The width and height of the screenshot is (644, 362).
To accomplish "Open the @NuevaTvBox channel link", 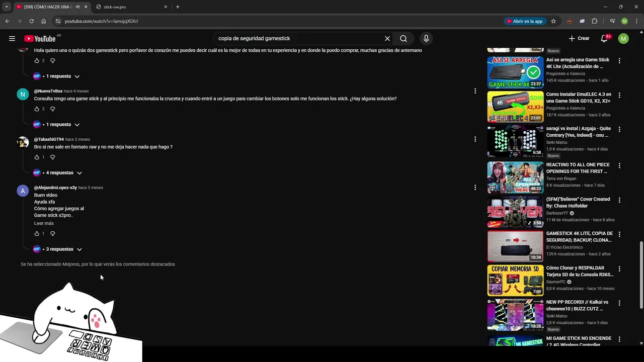I will coord(48,91).
